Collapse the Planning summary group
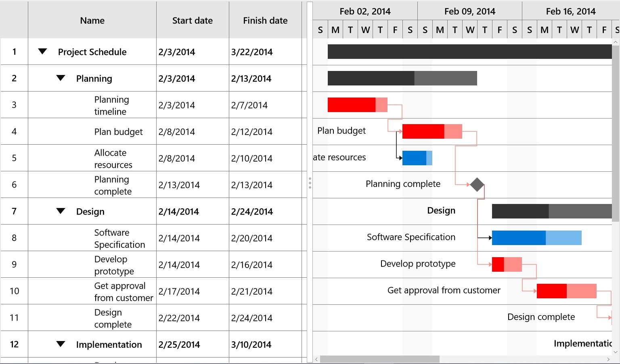Image resolution: width=620 pixels, height=364 pixels. click(x=61, y=78)
